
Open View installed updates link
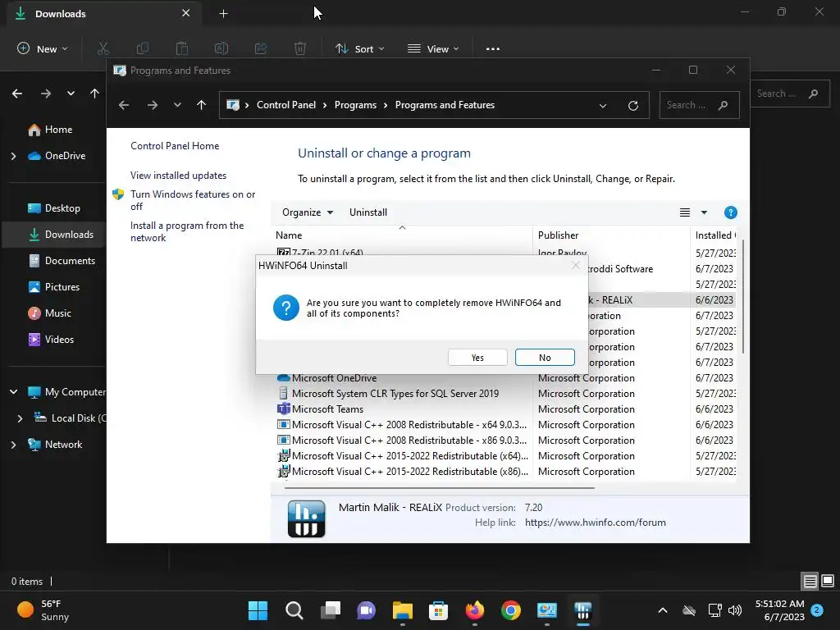(178, 176)
